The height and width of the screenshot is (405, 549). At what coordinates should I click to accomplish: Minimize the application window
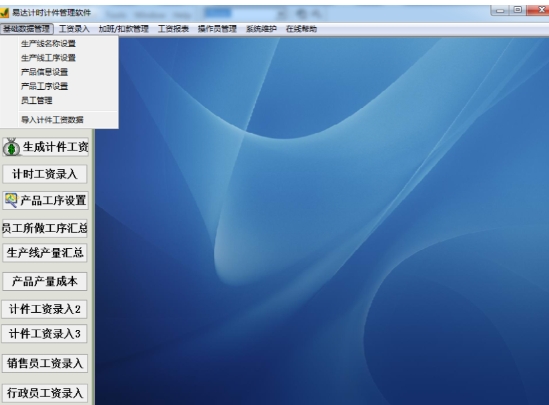(500, 11)
